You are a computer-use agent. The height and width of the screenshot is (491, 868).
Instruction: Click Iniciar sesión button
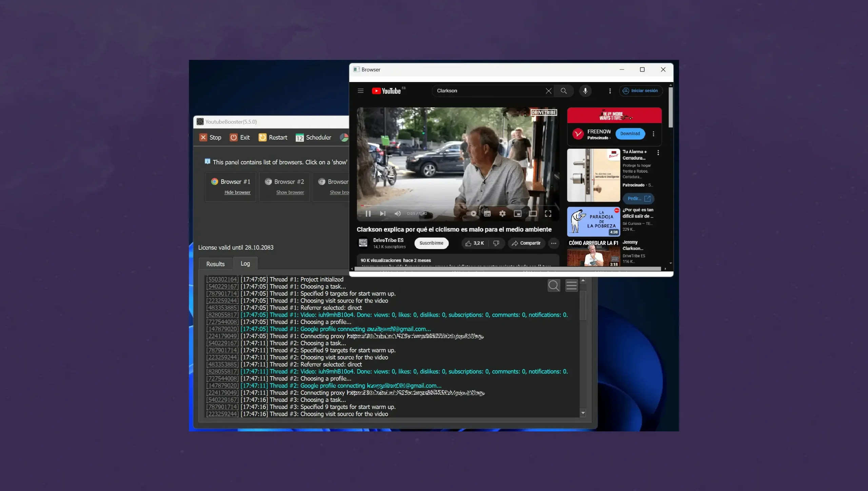pos(641,91)
